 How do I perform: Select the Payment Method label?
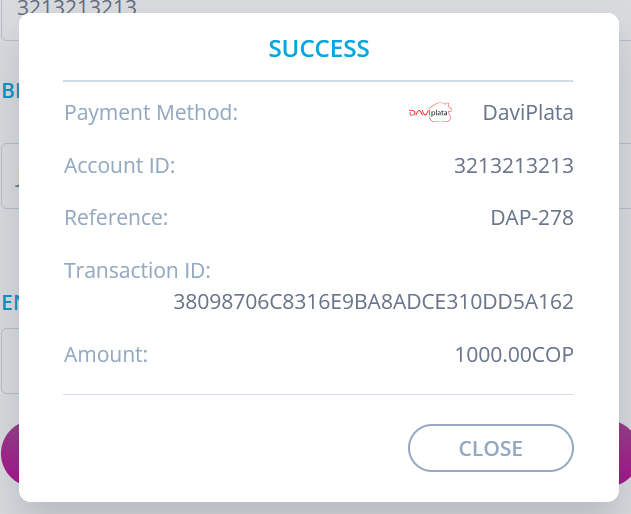[x=151, y=112]
